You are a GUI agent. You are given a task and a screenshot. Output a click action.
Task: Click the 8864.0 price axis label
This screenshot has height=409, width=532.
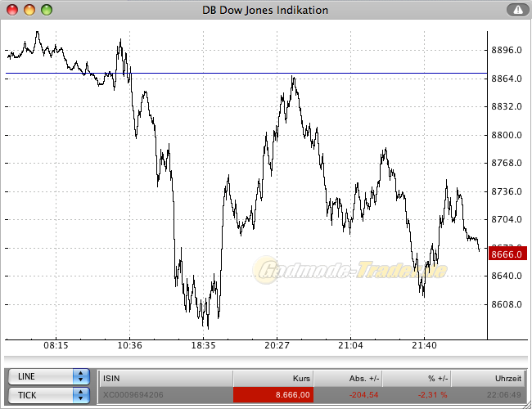point(507,79)
